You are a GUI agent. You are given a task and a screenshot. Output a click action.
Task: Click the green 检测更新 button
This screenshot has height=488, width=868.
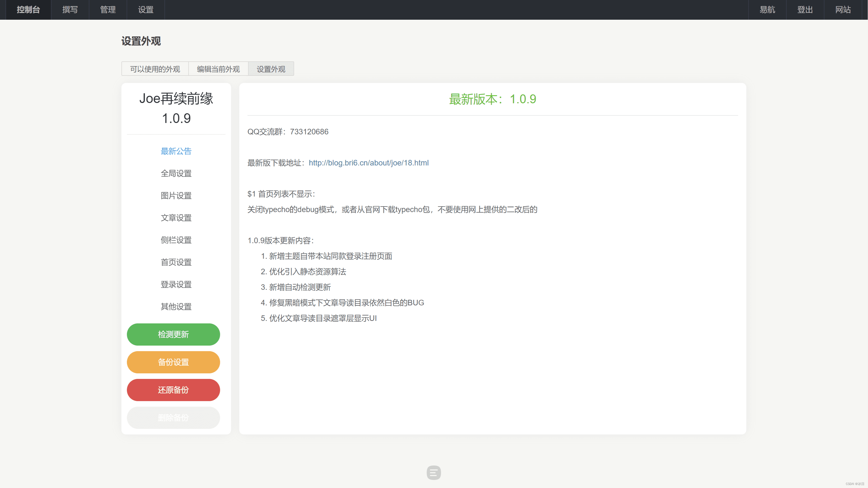[x=173, y=334]
